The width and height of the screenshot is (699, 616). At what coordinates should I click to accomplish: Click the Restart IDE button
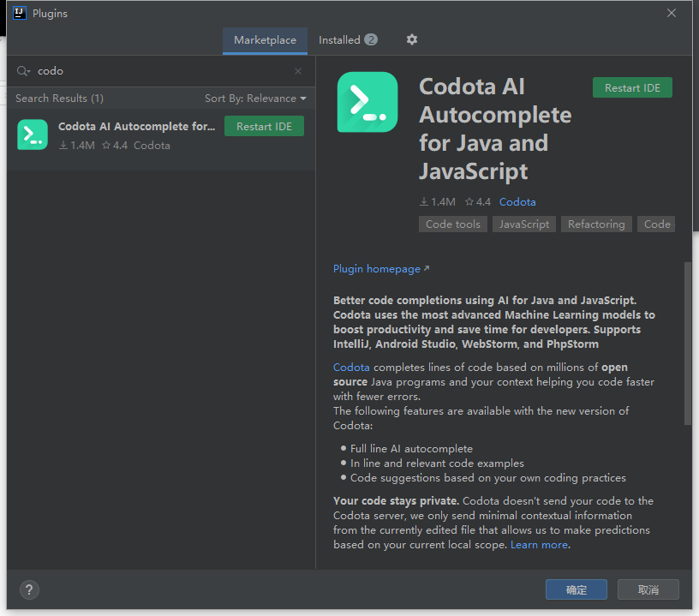(632, 87)
